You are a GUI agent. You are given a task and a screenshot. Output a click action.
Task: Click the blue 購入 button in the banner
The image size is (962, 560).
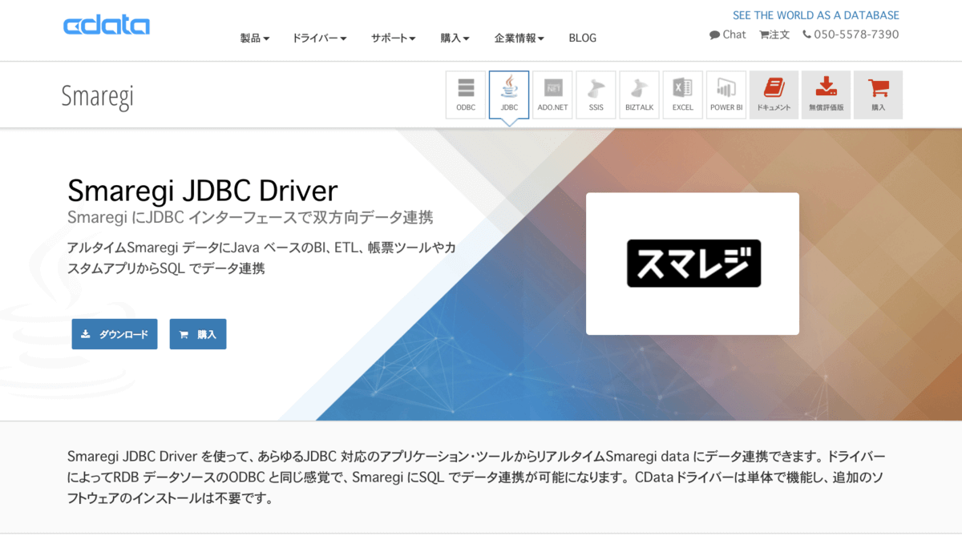tap(198, 334)
